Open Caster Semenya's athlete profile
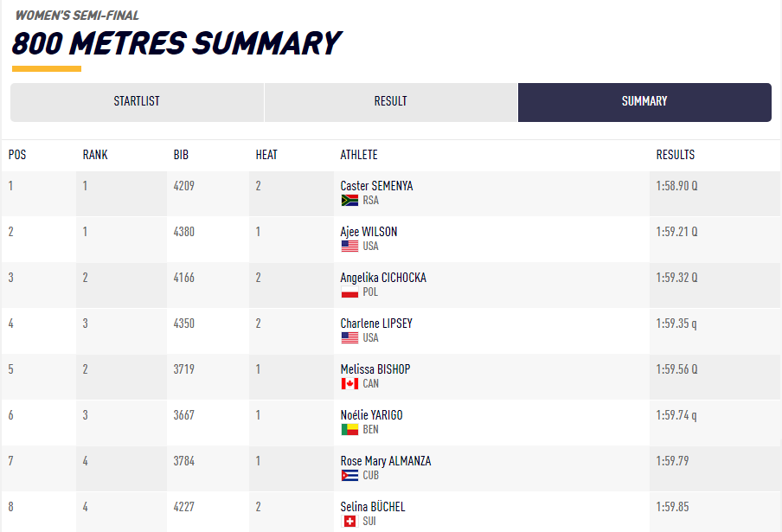Screen dimensions: 782x532 pos(376,186)
